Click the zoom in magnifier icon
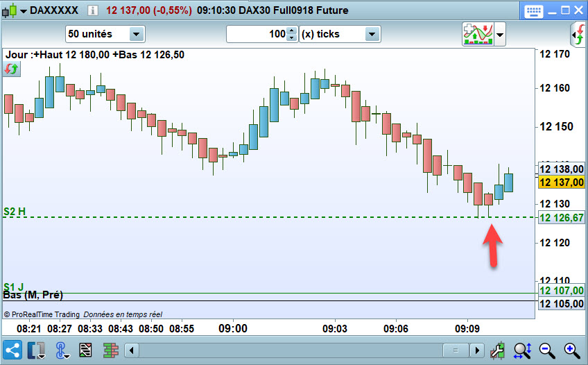Image resolution: width=588 pixels, height=365 pixels. point(572,350)
